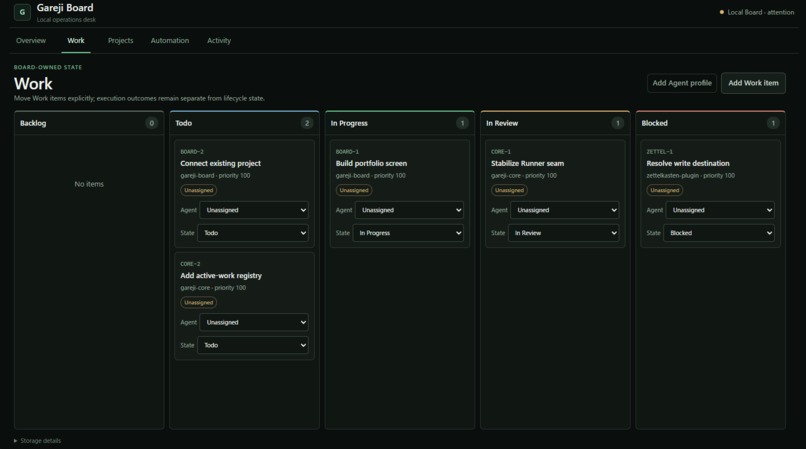Open State dropdown for Stabilize Runner seam
This screenshot has width=806, height=449.
563,233
